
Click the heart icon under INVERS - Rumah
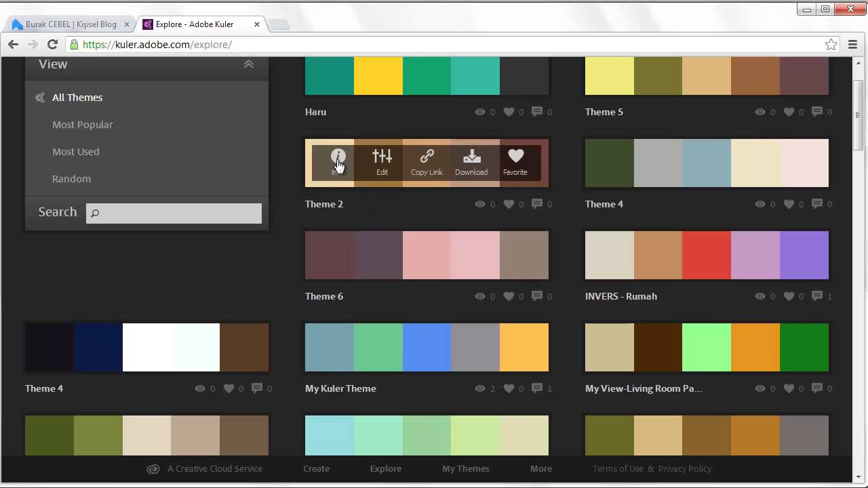[x=789, y=296]
